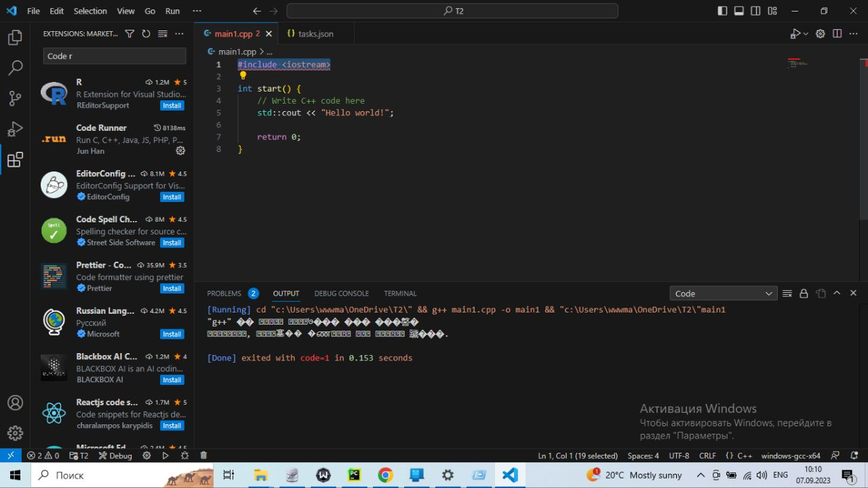
Task: Expand run button dropdown arrow in editor
Action: click(806, 34)
